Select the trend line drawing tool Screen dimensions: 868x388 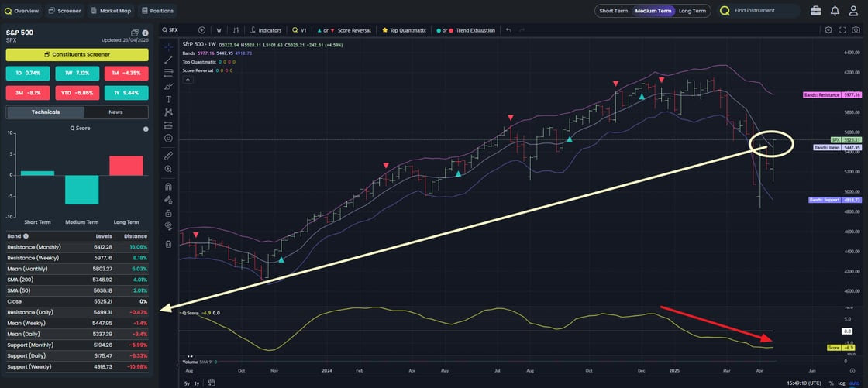[x=168, y=60]
